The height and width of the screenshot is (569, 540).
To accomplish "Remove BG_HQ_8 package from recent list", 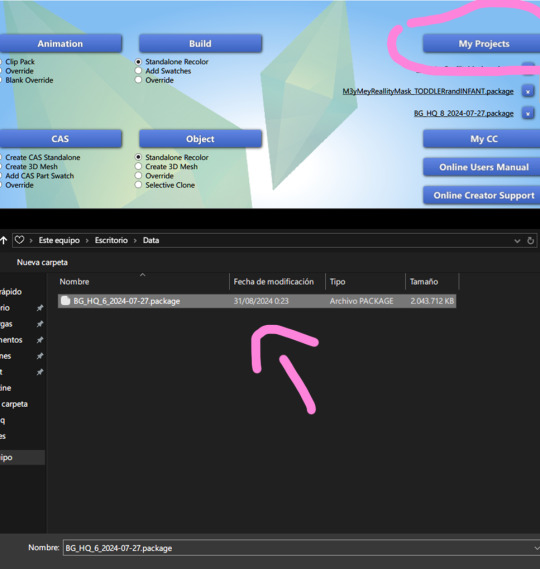I will (x=528, y=114).
